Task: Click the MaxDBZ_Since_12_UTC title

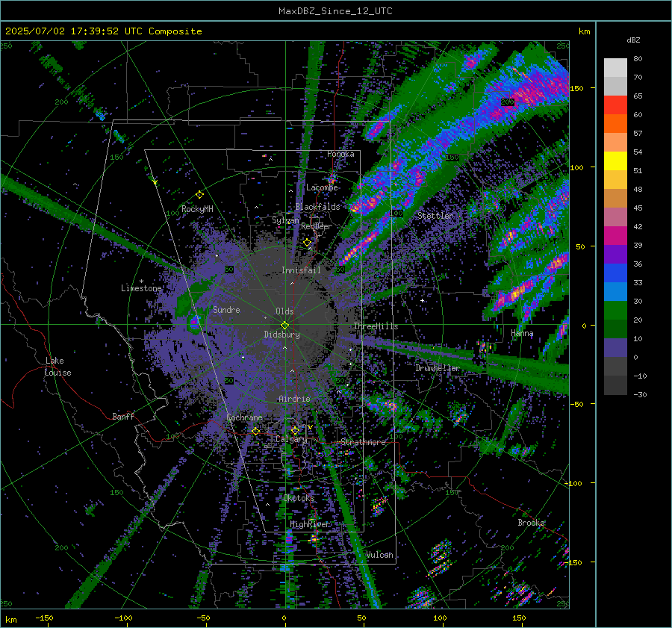Action: 335,11
